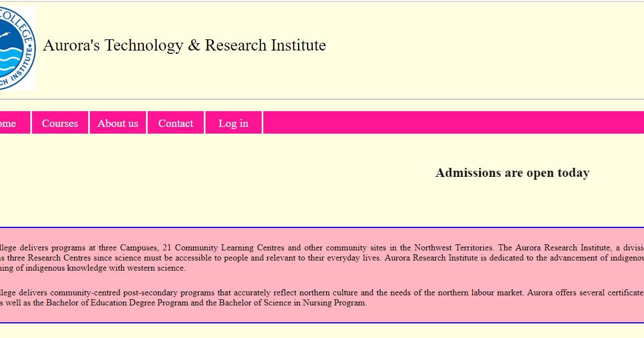The height and width of the screenshot is (338, 644).
Task: Click the Log in button
Action: tap(234, 123)
